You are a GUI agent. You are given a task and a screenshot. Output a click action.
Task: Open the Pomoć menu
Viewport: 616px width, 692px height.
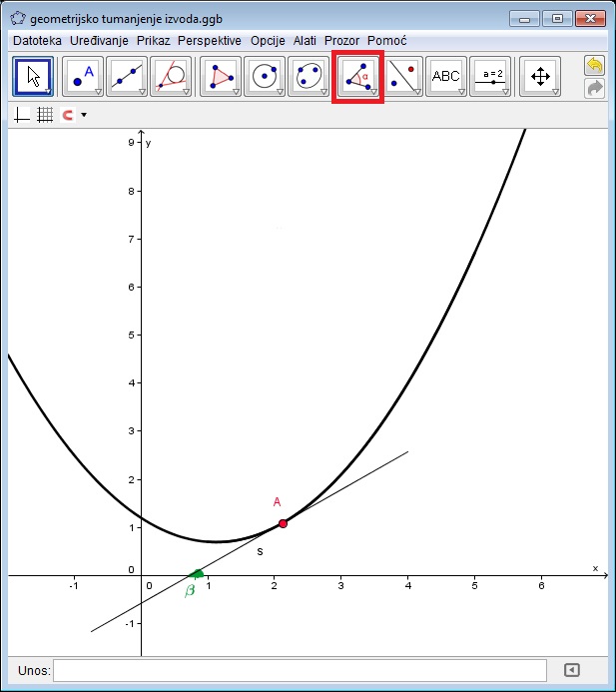387,41
